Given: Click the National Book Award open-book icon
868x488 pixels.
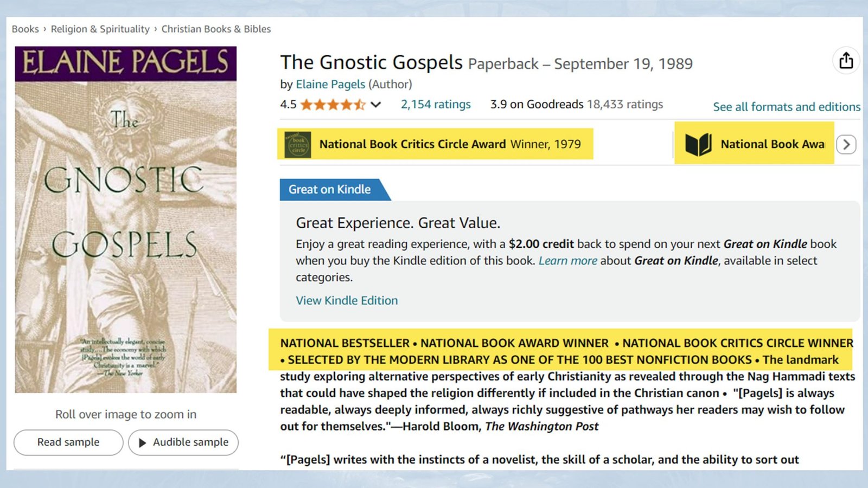Looking at the screenshot, I should (700, 144).
